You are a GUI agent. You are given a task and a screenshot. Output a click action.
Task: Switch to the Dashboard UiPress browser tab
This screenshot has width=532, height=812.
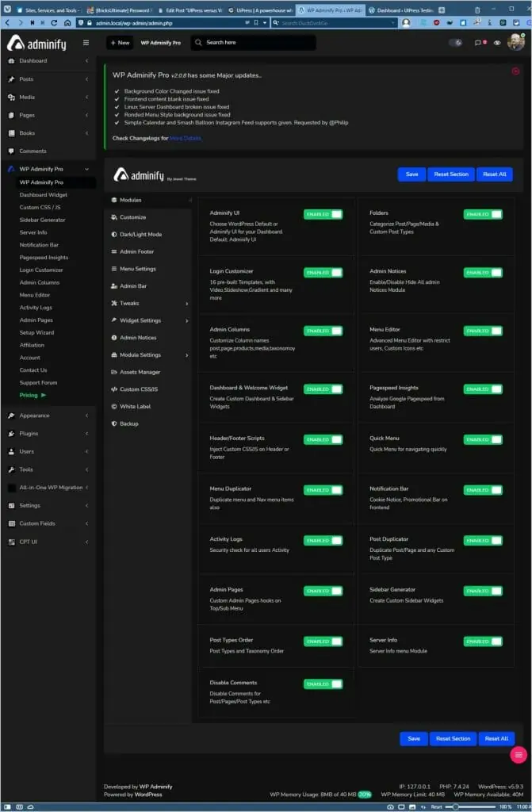pyautogui.click(x=401, y=10)
